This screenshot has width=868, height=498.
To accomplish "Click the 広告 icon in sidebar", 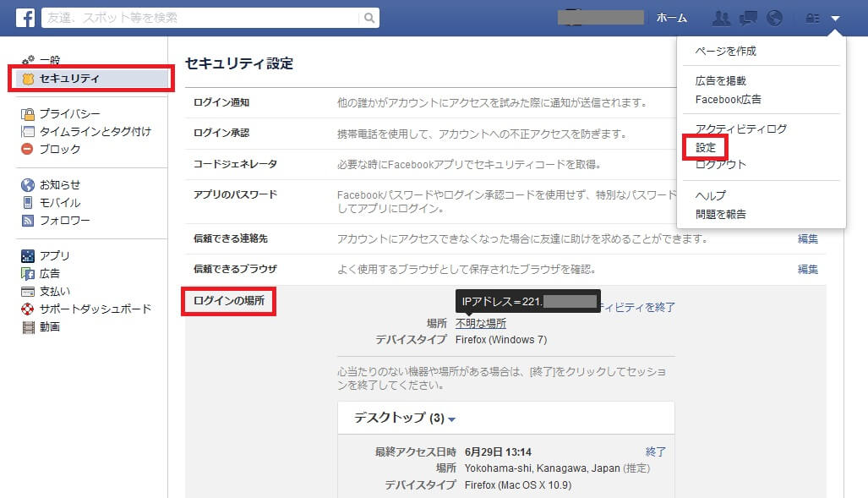I will (x=28, y=274).
